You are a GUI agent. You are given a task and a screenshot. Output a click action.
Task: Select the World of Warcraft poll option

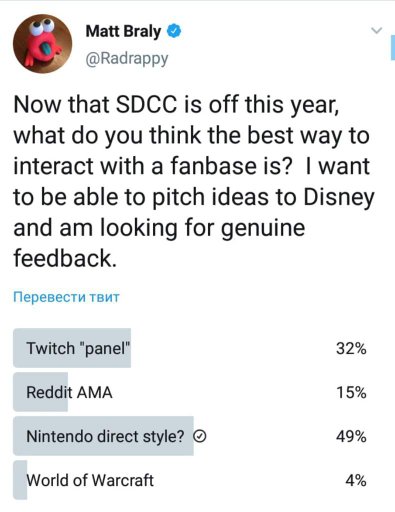tap(190, 480)
